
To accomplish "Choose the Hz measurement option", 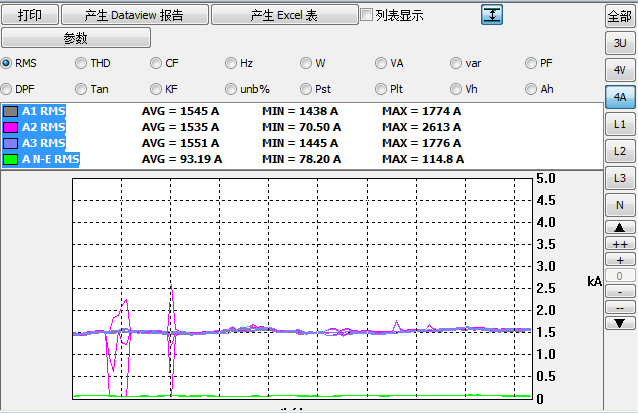I will [x=232, y=63].
